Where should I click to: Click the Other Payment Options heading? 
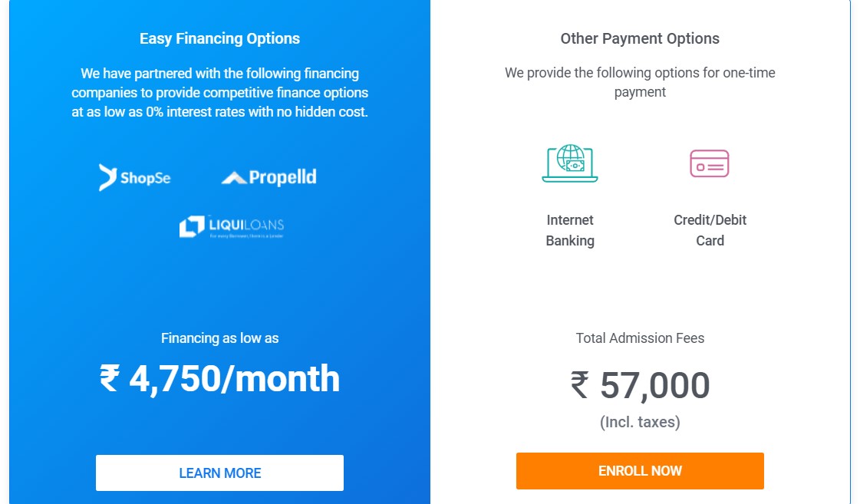pos(640,38)
